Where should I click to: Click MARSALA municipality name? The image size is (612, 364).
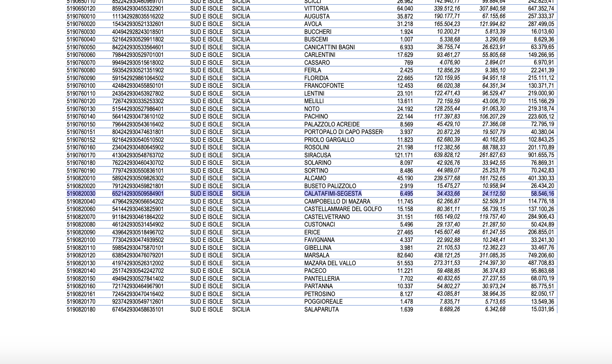[317, 255]
